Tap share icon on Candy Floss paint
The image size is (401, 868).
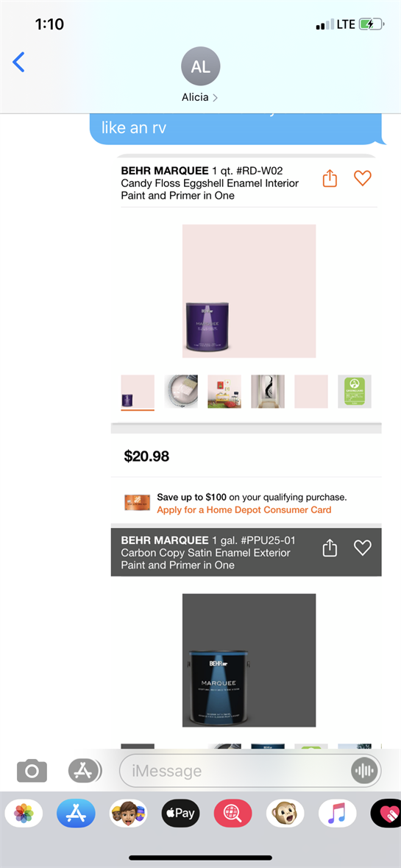[330, 178]
